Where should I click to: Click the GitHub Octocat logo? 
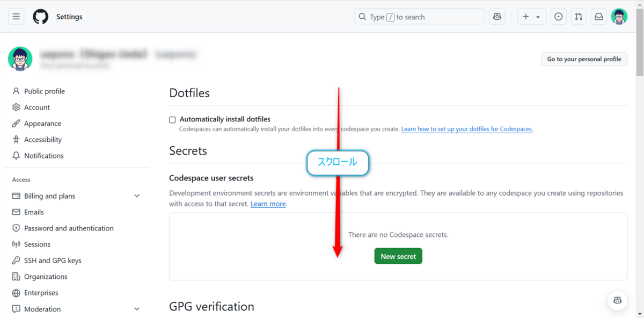(x=40, y=16)
